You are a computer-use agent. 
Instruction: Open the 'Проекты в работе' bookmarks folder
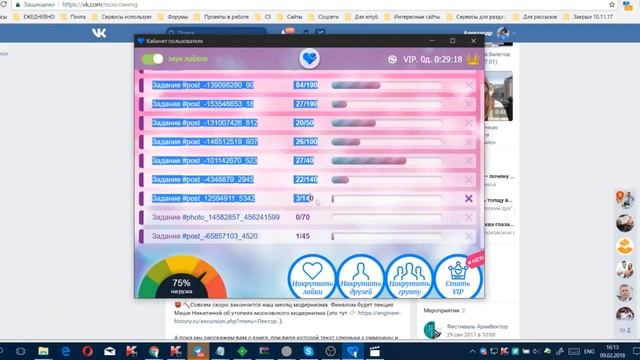click(222, 17)
